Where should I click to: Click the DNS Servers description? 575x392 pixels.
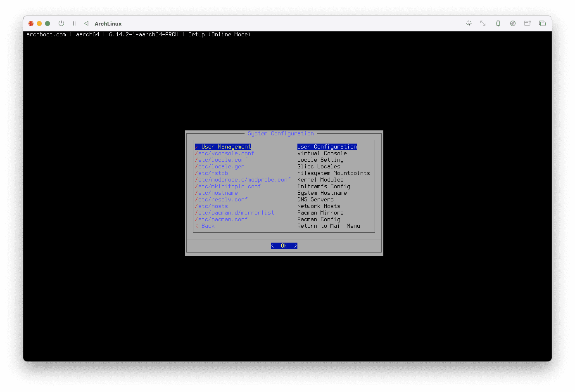pos(316,200)
